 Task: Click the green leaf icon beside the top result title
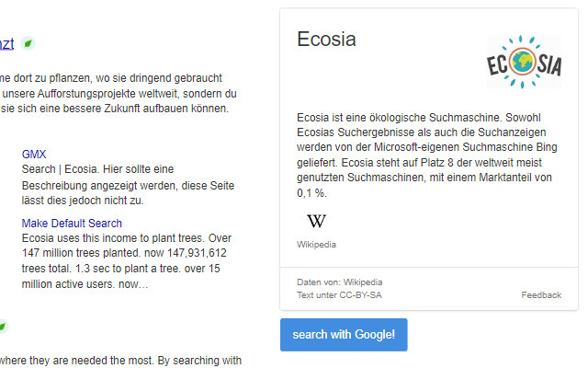coord(28,43)
